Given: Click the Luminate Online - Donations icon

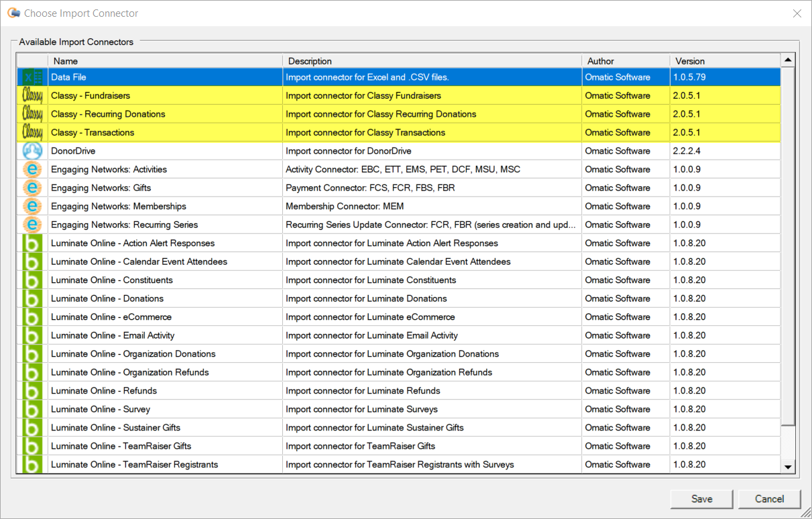Looking at the screenshot, I should coord(32,298).
